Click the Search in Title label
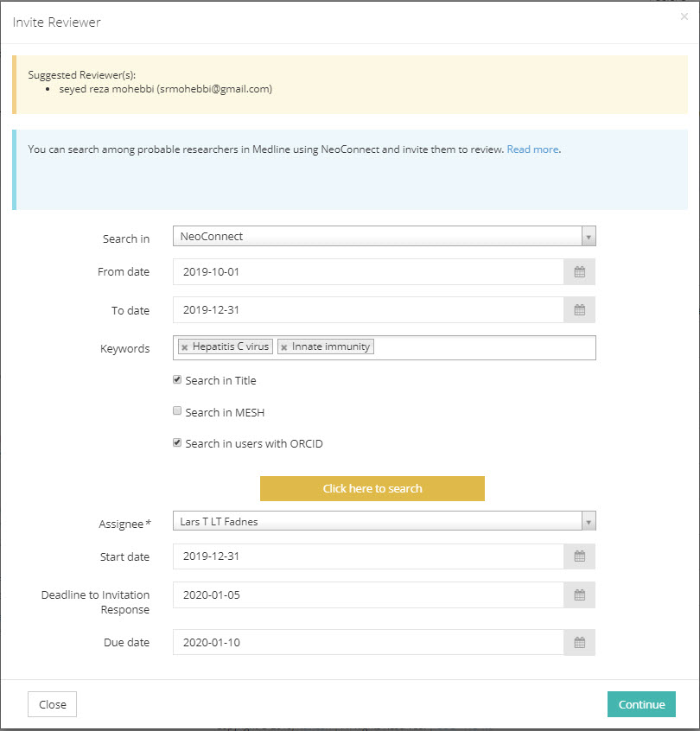700x731 pixels. tap(220, 380)
